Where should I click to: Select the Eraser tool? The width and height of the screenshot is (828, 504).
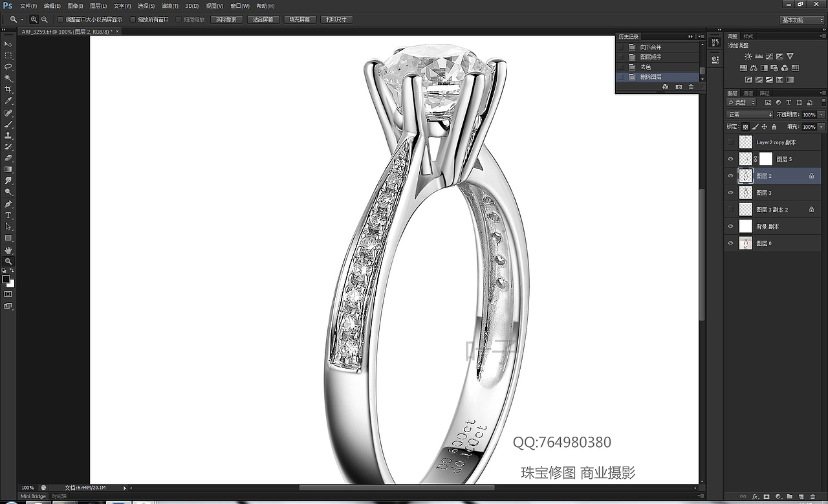(8, 158)
